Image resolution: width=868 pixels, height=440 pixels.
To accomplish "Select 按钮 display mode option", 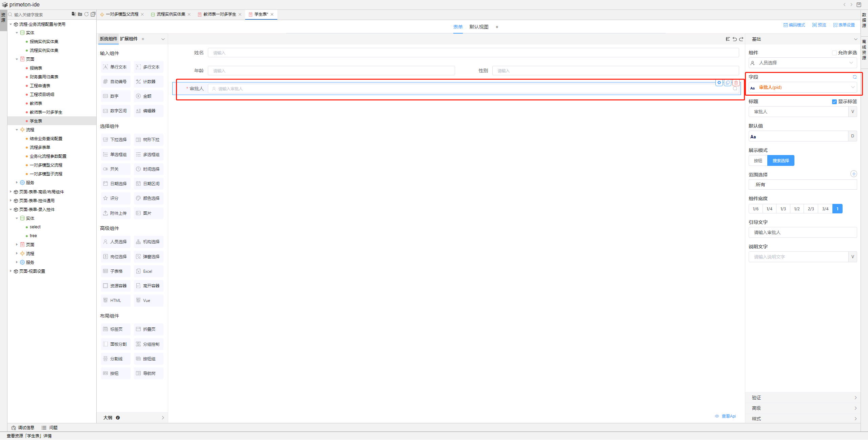I will [x=758, y=161].
